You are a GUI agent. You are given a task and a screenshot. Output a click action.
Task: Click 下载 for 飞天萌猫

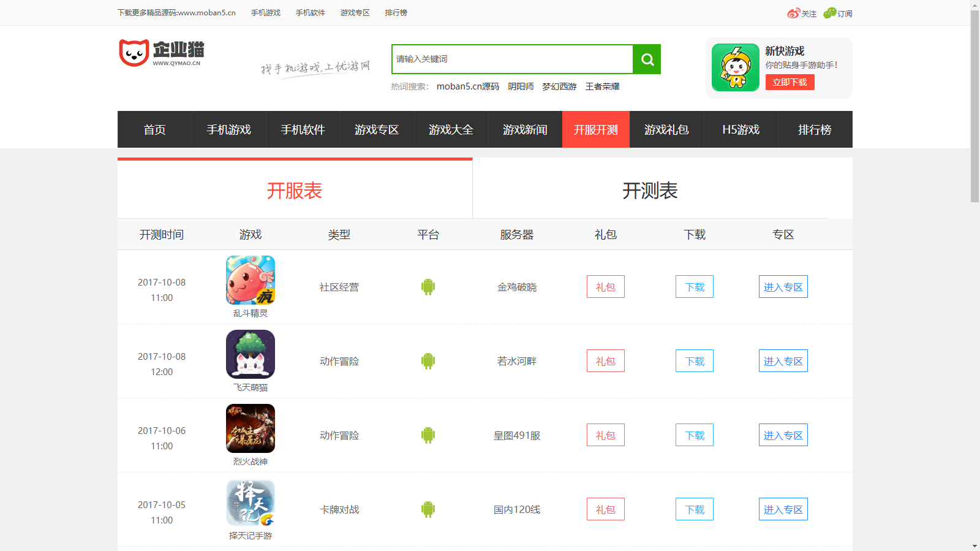pos(695,361)
